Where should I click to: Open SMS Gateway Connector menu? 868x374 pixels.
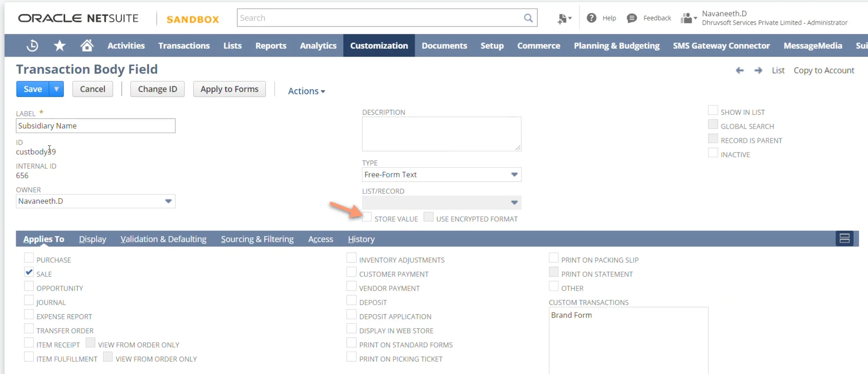(721, 45)
